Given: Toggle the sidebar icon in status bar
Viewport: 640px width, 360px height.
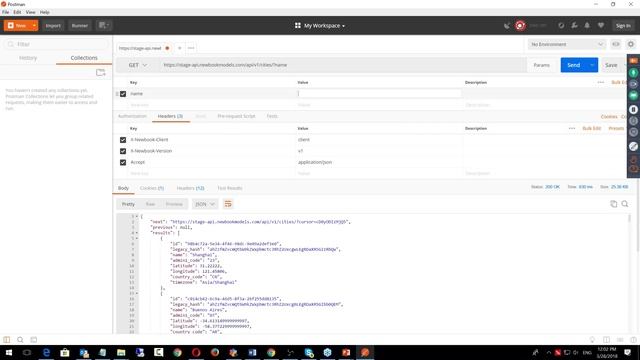Looking at the screenshot, I should click(x=7, y=340).
